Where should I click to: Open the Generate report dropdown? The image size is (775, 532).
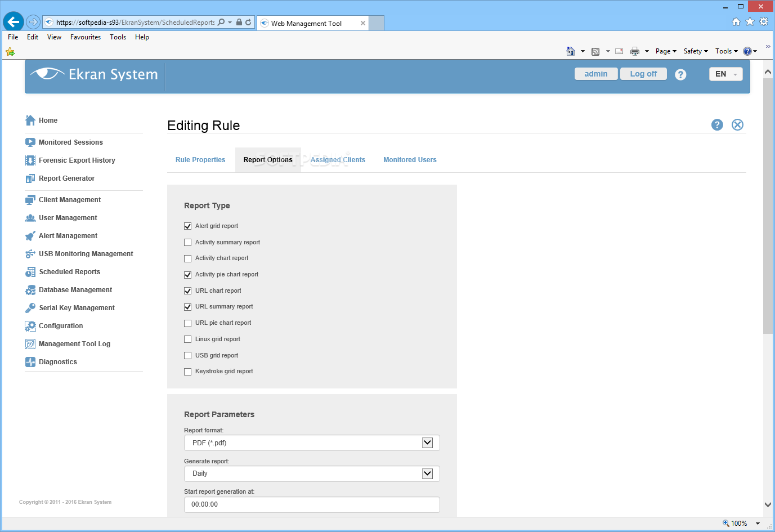[x=312, y=473]
